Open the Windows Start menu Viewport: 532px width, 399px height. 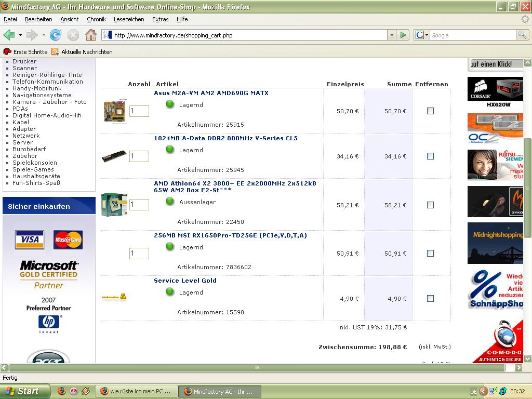pos(24,391)
